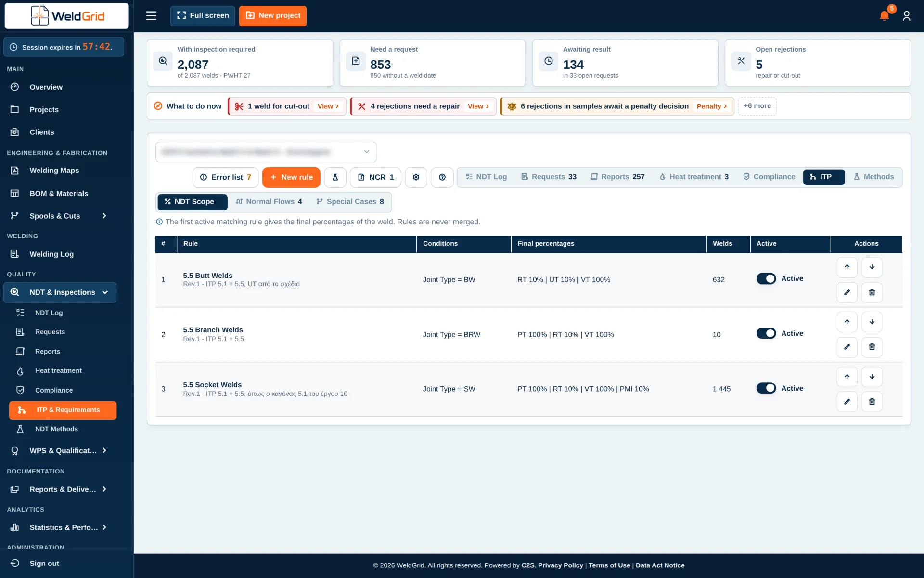Click the New project button
This screenshot has width=924, height=578.
click(x=273, y=16)
